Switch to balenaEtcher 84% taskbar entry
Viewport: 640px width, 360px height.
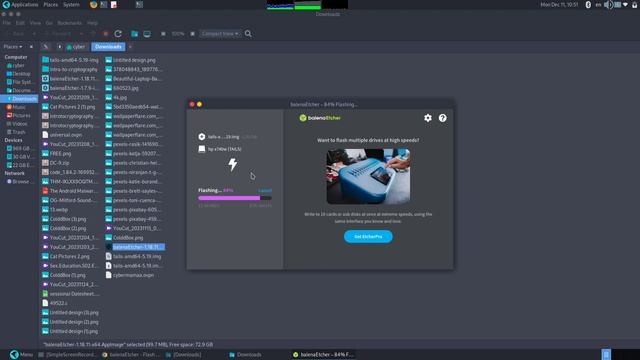click(323, 355)
